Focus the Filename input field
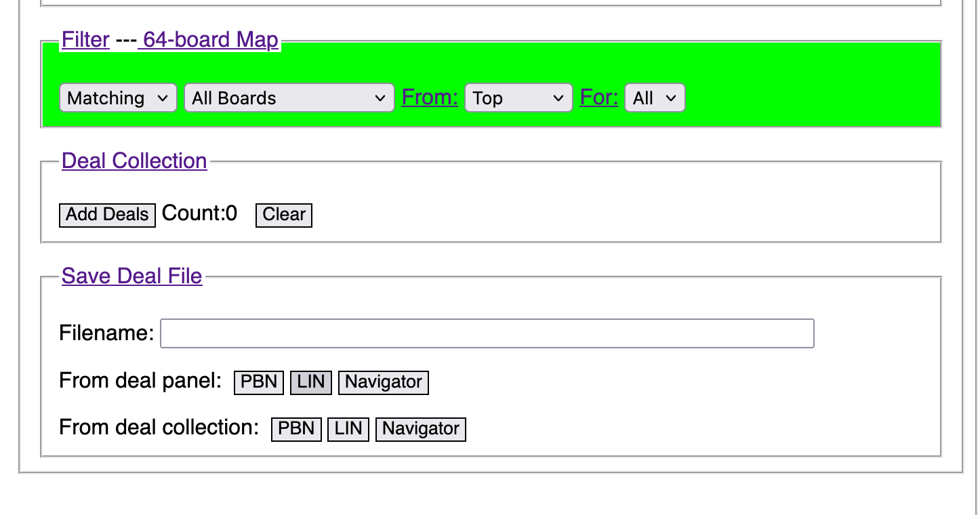This screenshot has width=980, height=515. [487, 333]
